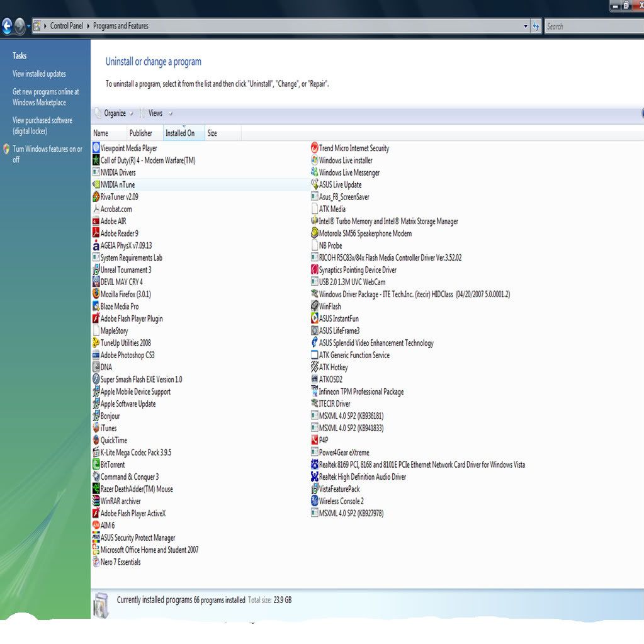Viewport: 644px width, 644px height.
Task: Open the recent pages dropdown arrow
Action: [x=29, y=26]
